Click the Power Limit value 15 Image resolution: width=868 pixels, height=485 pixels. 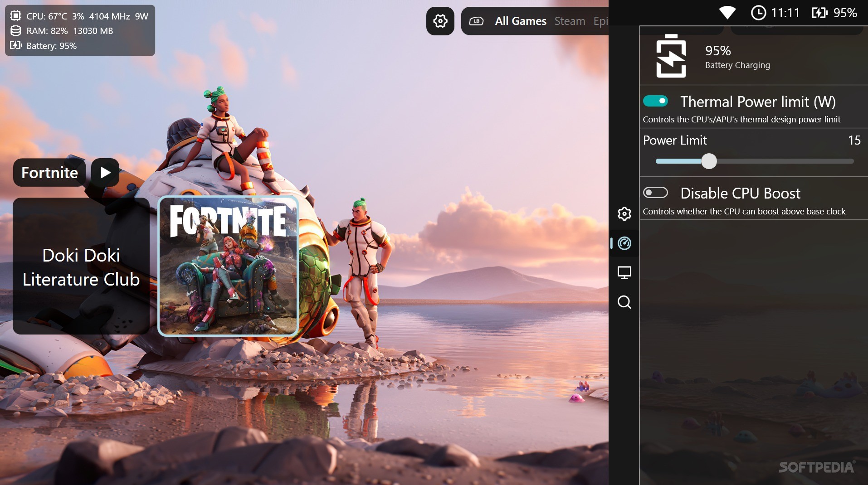point(854,140)
